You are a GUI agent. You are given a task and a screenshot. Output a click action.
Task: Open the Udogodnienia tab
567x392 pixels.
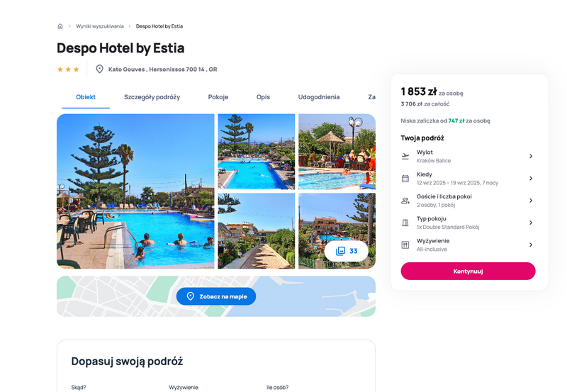click(318, 97)
